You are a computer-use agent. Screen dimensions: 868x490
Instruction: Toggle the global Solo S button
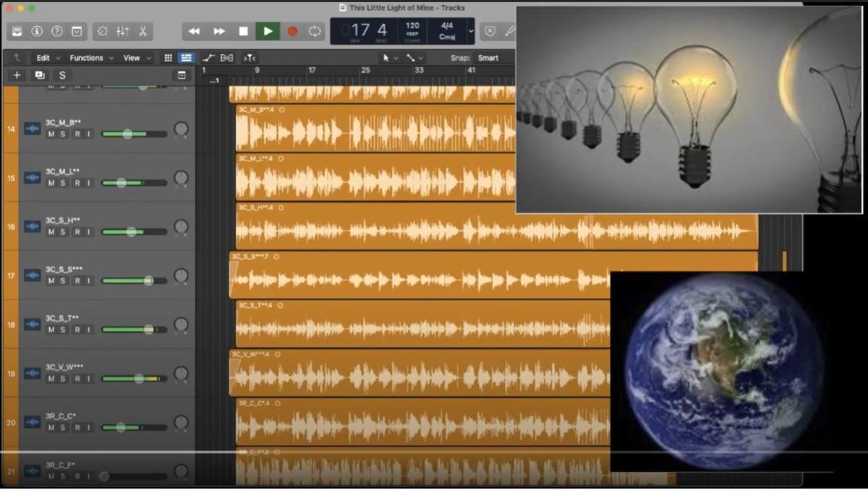pyautogui.click(x=62, y=75)
